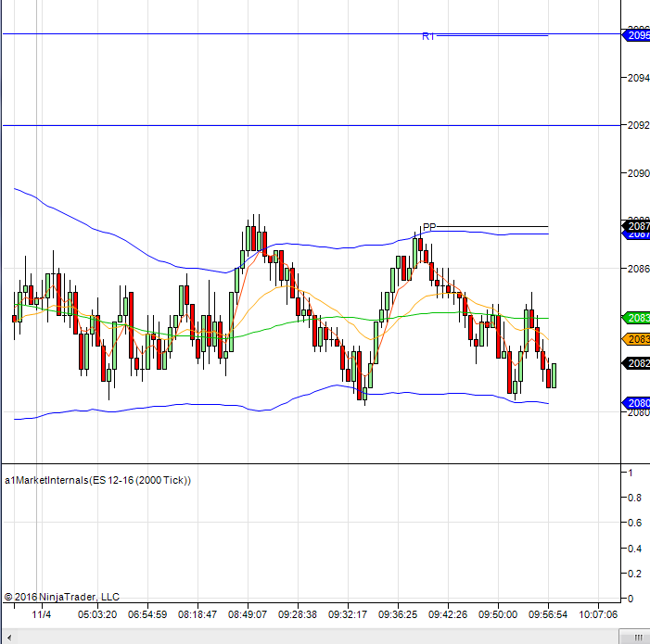This screenshot has width=650, height=644.
Task: Click the 2090 price axis label
Action: coord(639,173)
